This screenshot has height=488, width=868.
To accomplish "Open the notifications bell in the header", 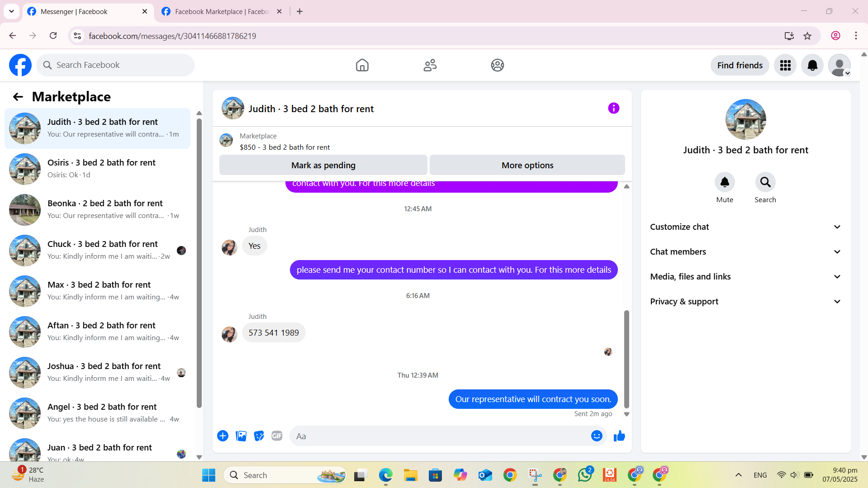I will pos(812,65).
